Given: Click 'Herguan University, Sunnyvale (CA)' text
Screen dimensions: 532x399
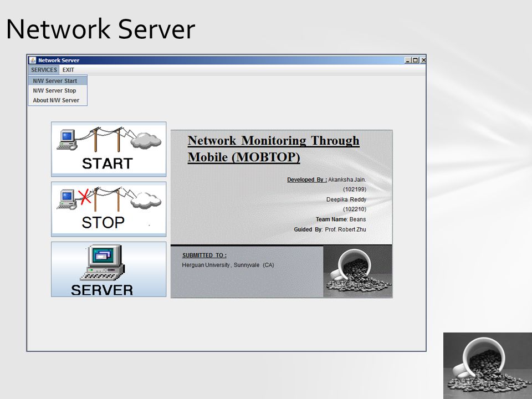Looking at the screenshot, I should point(228,265).
